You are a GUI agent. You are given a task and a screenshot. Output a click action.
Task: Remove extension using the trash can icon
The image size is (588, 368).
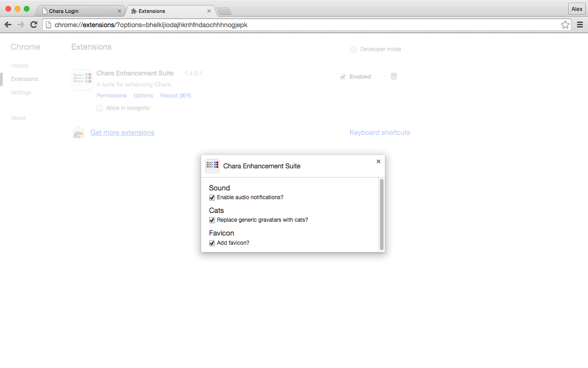[x=394, y=76]
